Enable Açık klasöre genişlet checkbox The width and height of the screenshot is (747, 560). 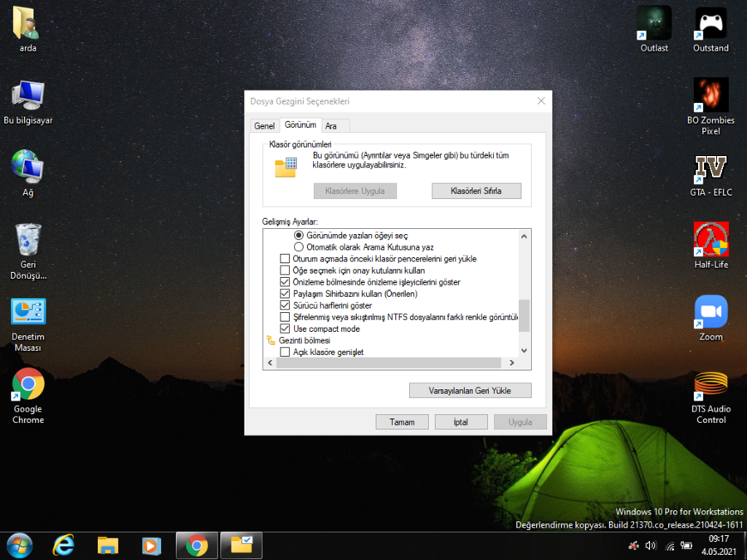(286, 353)
